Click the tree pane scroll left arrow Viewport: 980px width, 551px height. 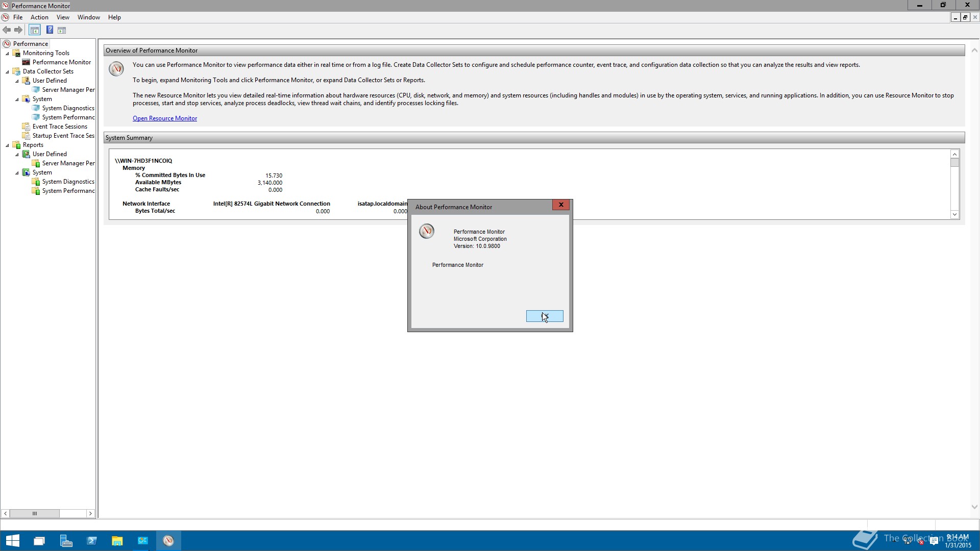[6, 514]
